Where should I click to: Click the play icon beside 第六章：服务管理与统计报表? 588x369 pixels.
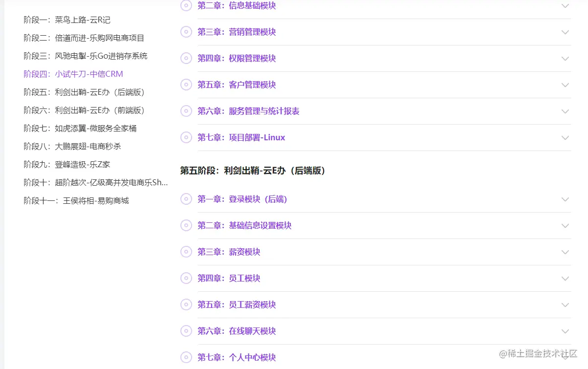(x=186, y=111)
